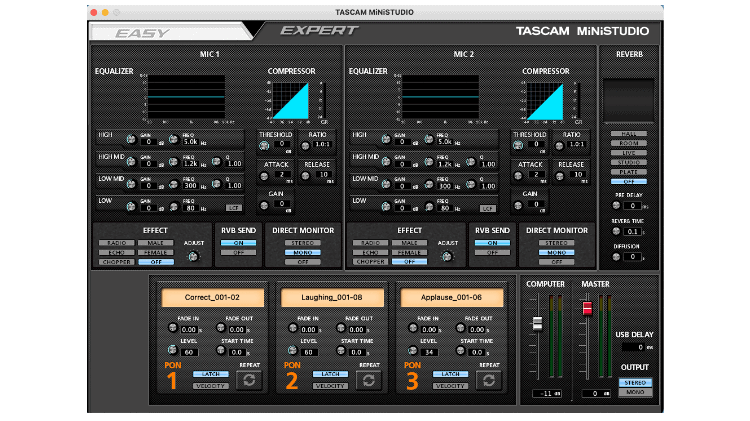Viewport: 750px width, 421px height.
Task: Turn MIC 2 direct monitor OFF
Action: tap(557, 262)
